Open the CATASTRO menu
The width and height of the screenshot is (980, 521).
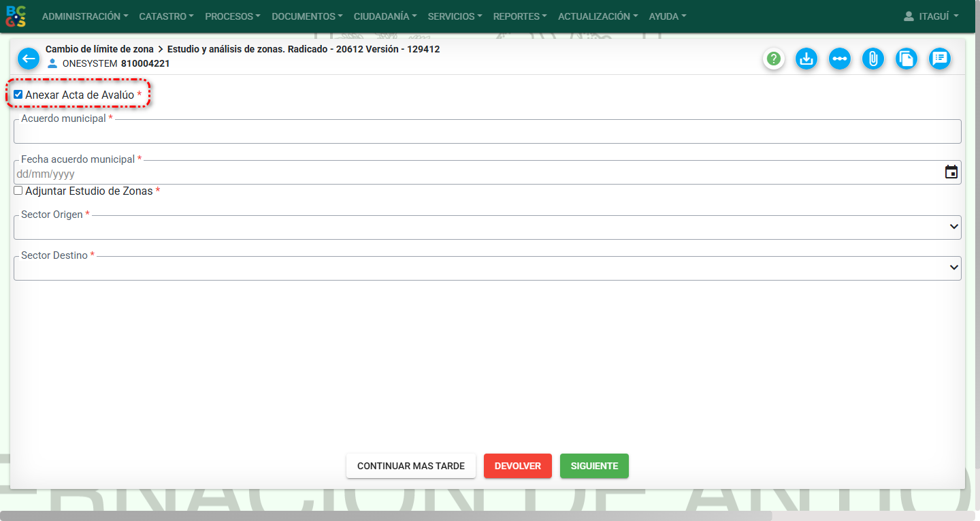(166, 16)
